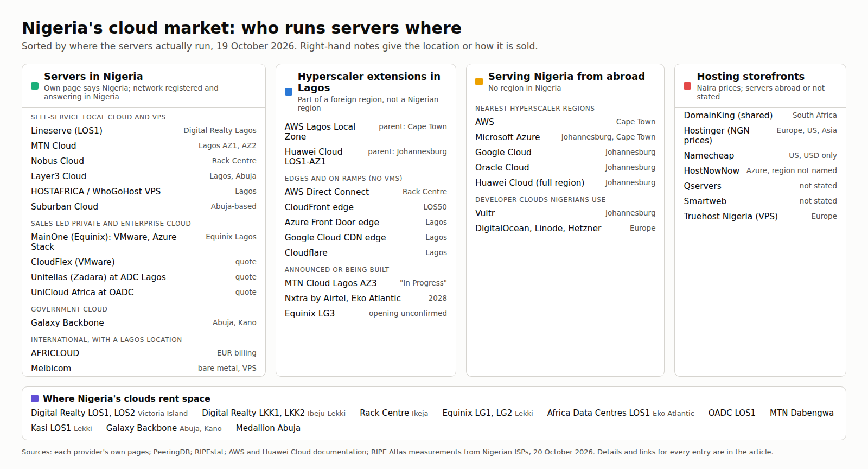
Task: Select the Lineserve (LOS1) row
Action: (x=144, y=130)
